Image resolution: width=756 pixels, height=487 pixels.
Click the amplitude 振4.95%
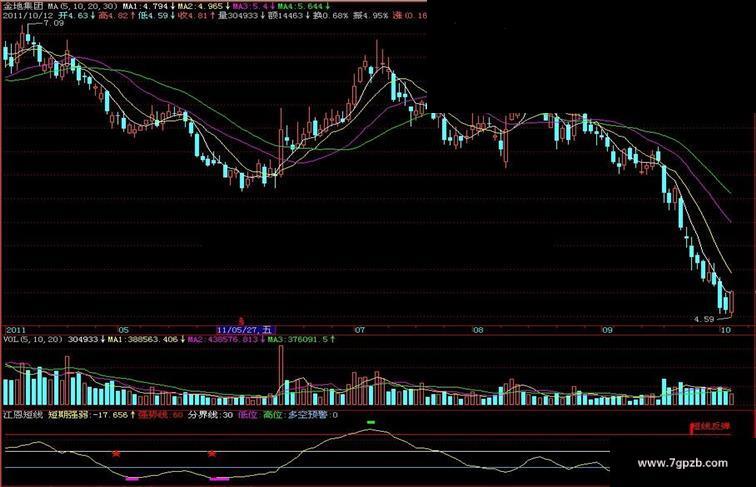point(370,15)
